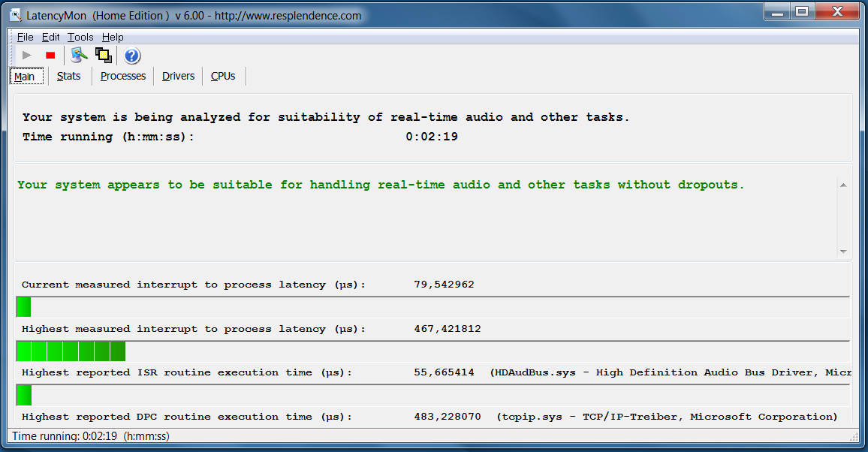This screenshot has height=452, width=868.
Task: Select the Main tab
Action: [26, 77]
